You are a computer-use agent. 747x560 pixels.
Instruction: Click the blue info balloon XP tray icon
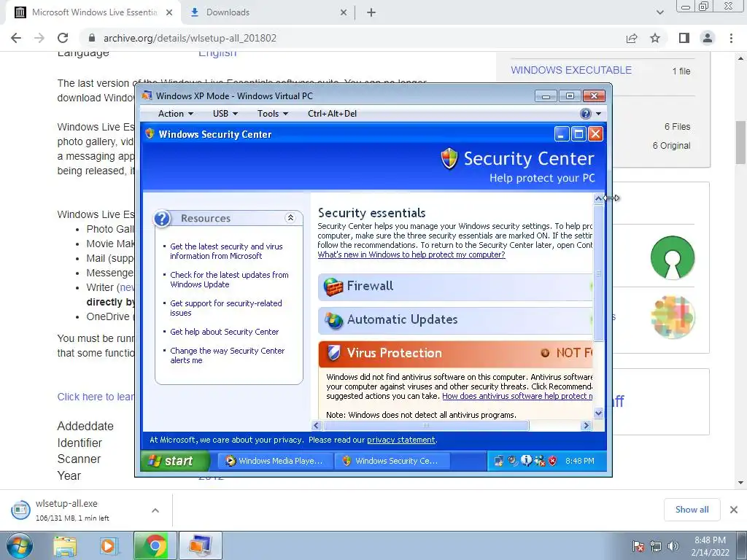(527, 461)
